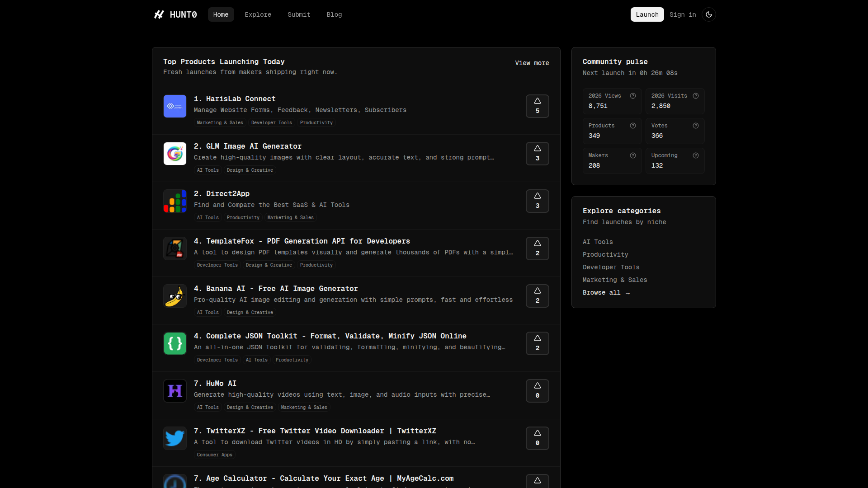
Task: Expand the list with View more
Action: 532,63
